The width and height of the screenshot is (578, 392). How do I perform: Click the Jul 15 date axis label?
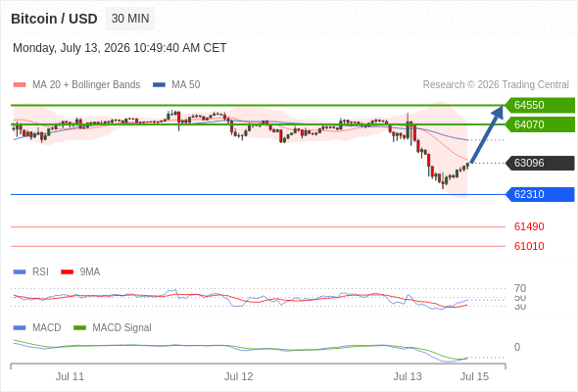point(474,376)
